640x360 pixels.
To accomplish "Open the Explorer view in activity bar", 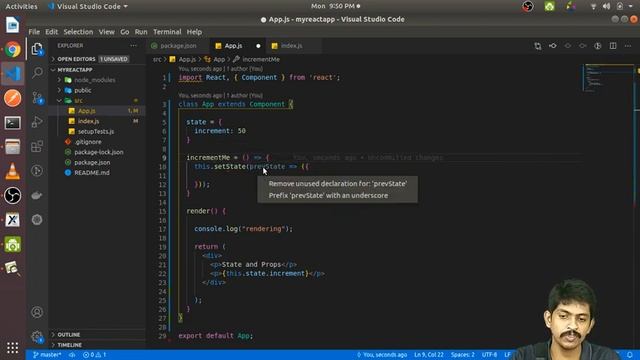I will [x=37, y=49].
